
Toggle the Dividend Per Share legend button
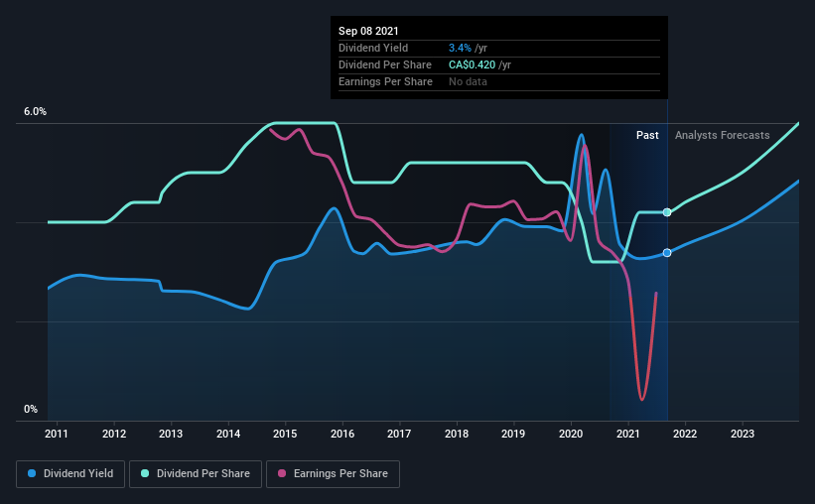point(196,474)
